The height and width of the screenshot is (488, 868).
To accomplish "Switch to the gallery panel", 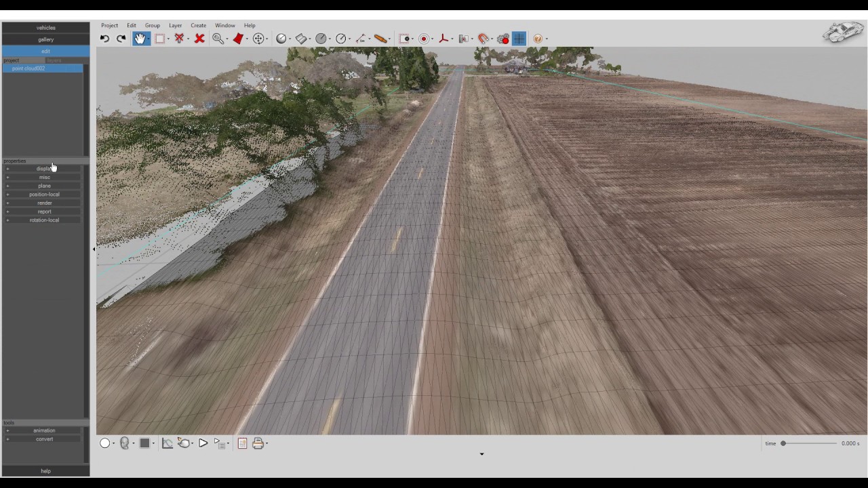I will click(x=46, y=39).
